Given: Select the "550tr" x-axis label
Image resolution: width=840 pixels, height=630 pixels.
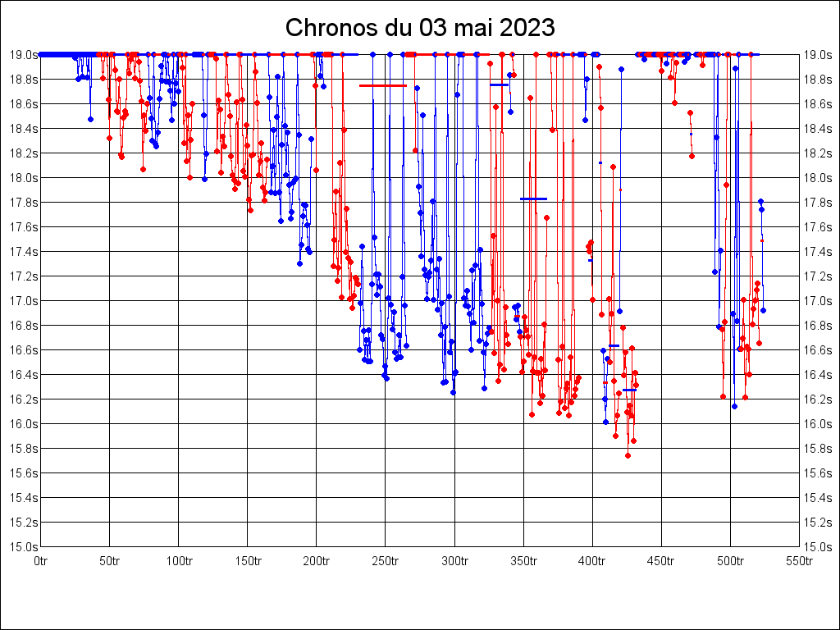Looking at the screenshot, I should click(x=799, y=561).
